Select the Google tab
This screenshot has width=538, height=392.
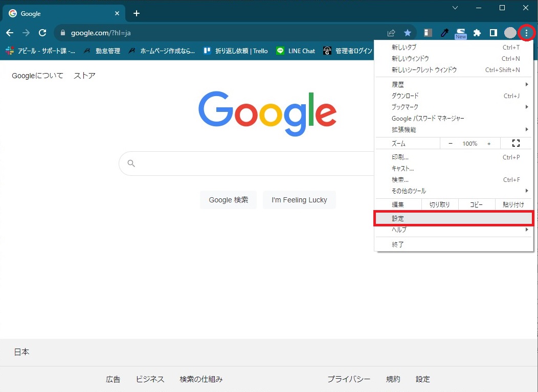point(63,13)
